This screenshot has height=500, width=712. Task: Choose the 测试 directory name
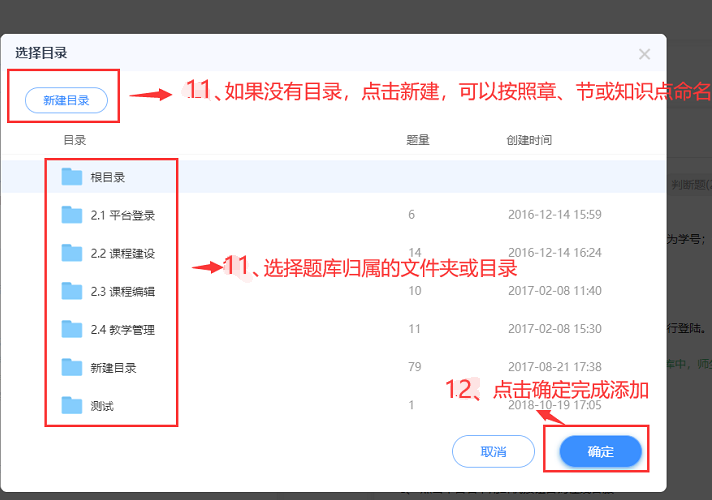point(102,406)
